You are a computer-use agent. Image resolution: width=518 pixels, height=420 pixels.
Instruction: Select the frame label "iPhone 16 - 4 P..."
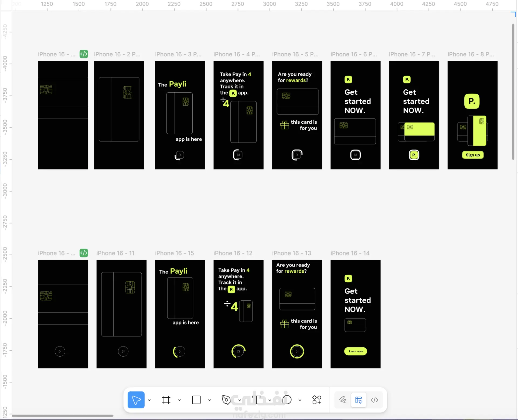click(x=237, y=54)
